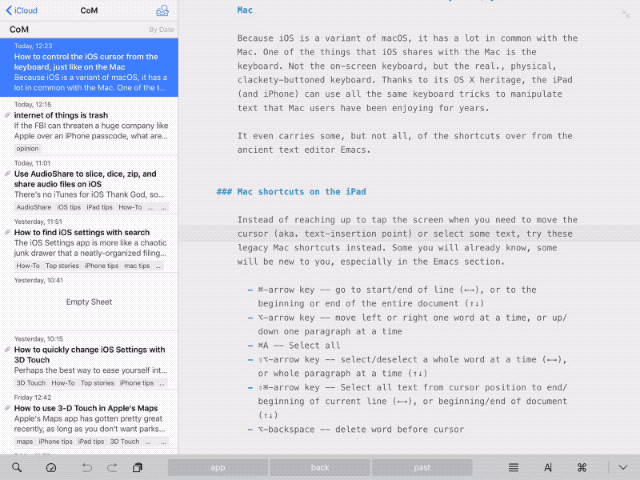Change sorting with By Date
The image size is (640, 480).
click(161, 29)
